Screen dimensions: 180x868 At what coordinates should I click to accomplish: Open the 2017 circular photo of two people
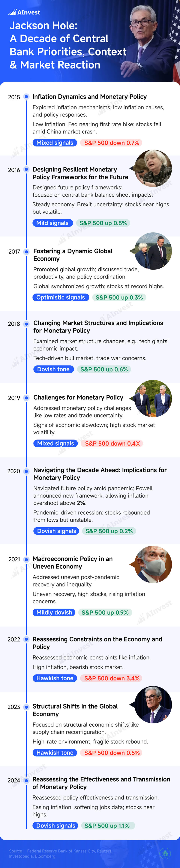153,251
